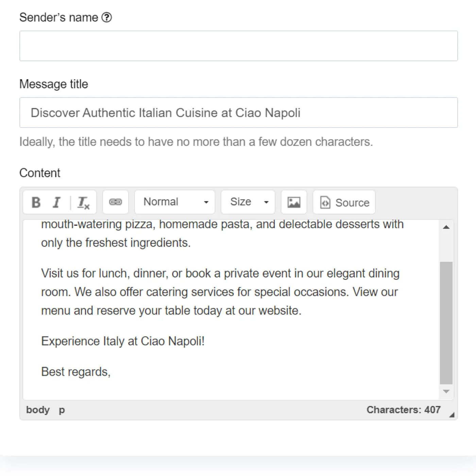Insert a hyperlink with the link icon
Viewport: 476px width, 476px height.
pyautogui.click(x=116, y=202)
